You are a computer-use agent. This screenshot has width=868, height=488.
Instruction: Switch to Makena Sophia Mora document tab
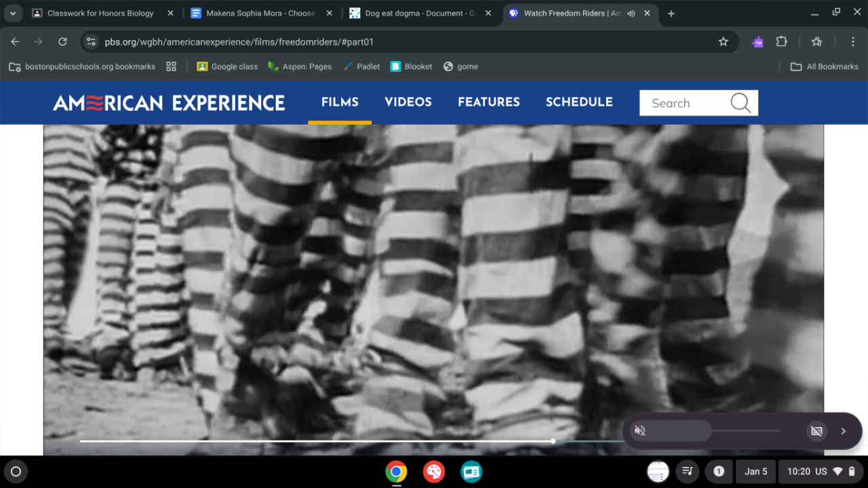(x=261, y=14)
